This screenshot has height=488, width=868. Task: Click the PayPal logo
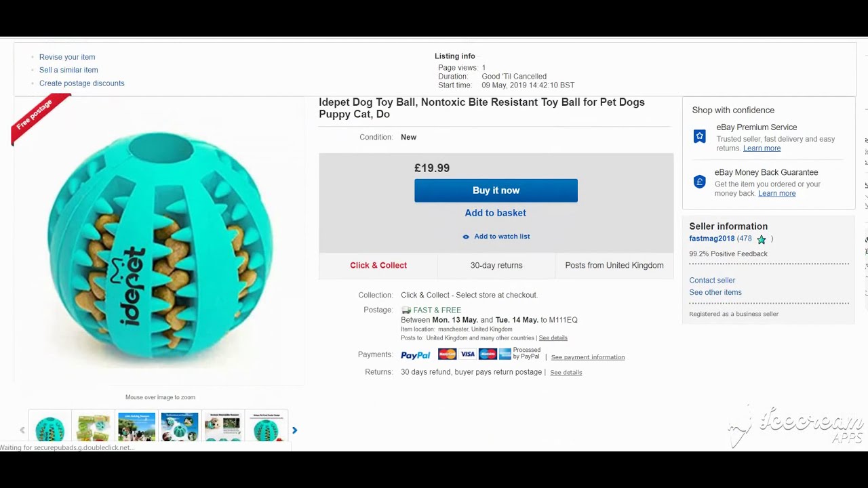coord(415,355)
